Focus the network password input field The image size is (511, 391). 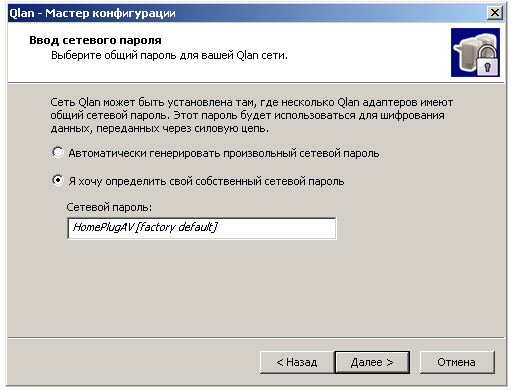click(202, 228)
